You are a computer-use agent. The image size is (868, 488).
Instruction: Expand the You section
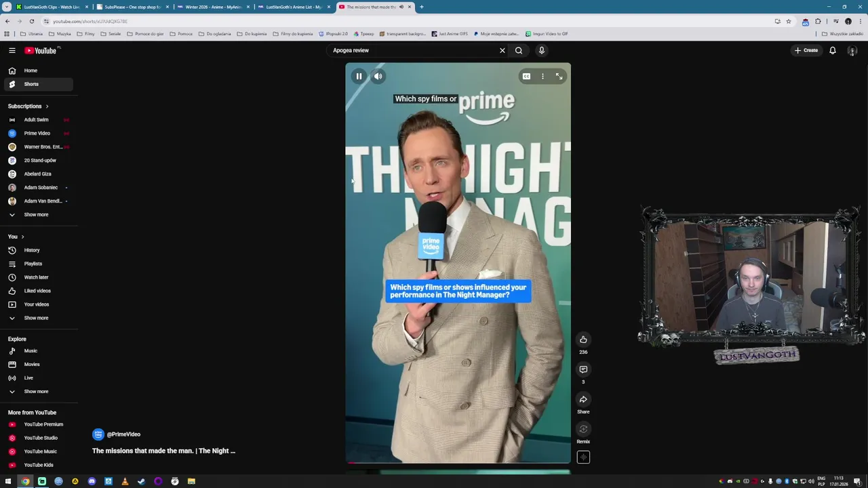click(16, 237)
